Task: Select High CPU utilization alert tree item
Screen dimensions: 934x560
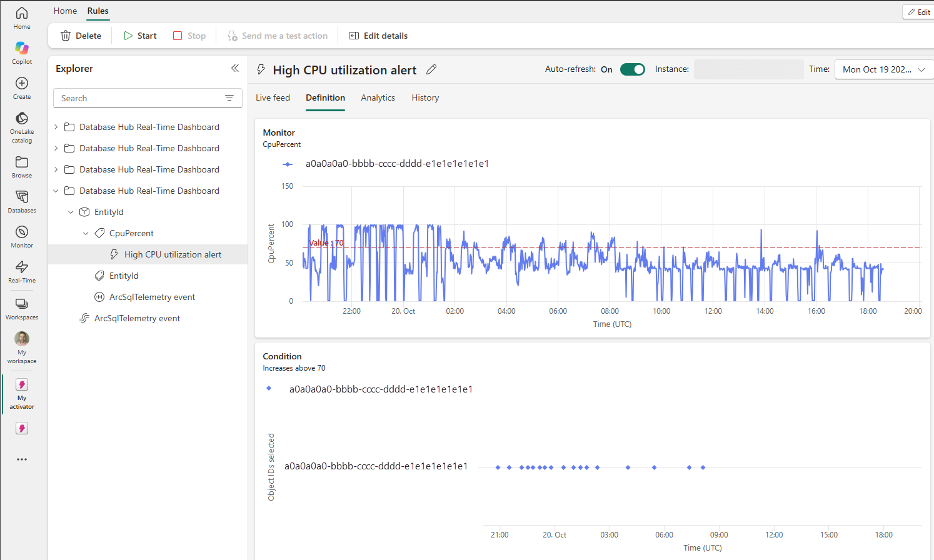Action: tap(148, 254)
